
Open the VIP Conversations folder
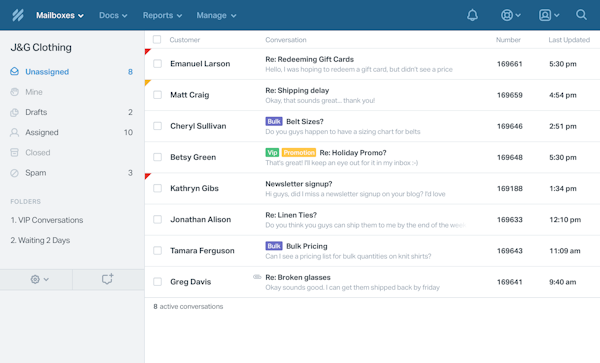(x=47, y=220)
